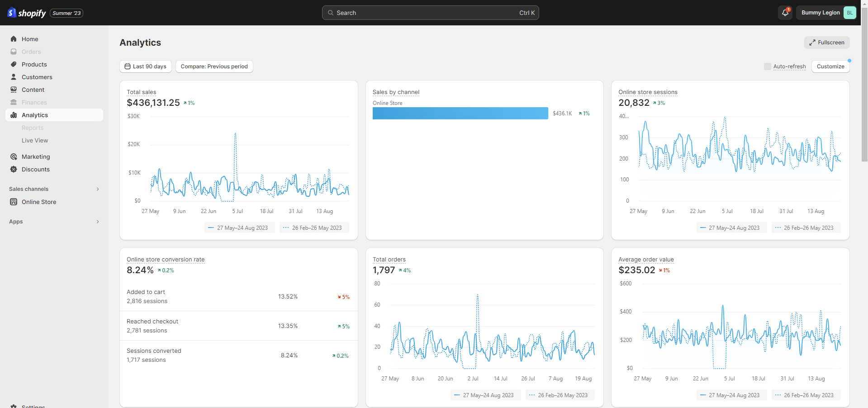Expand the Sales channels section

tap(98, 189)
